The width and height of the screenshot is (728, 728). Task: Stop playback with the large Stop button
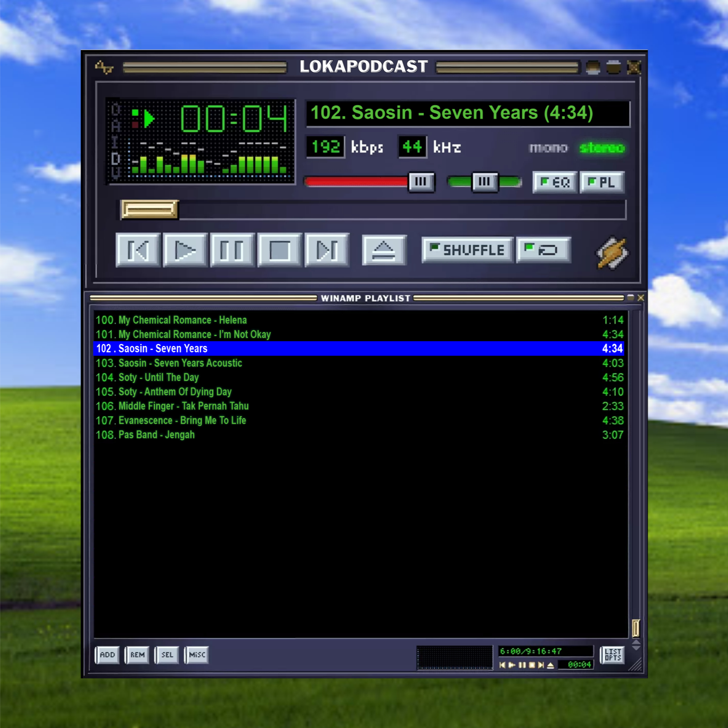coord(280,250)
